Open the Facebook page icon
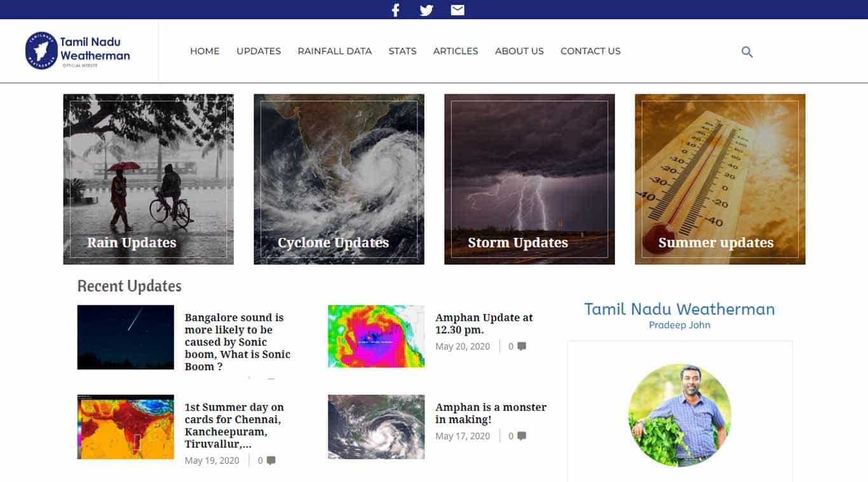This screenshot has width=868, height=482. pyautogui.click(x=395, y=10)
